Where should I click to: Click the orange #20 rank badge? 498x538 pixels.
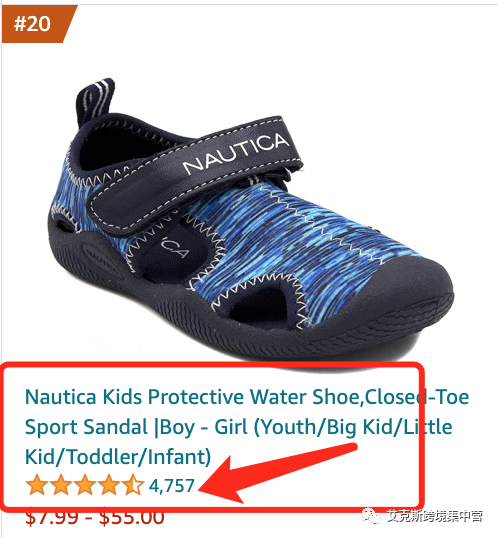36,24
